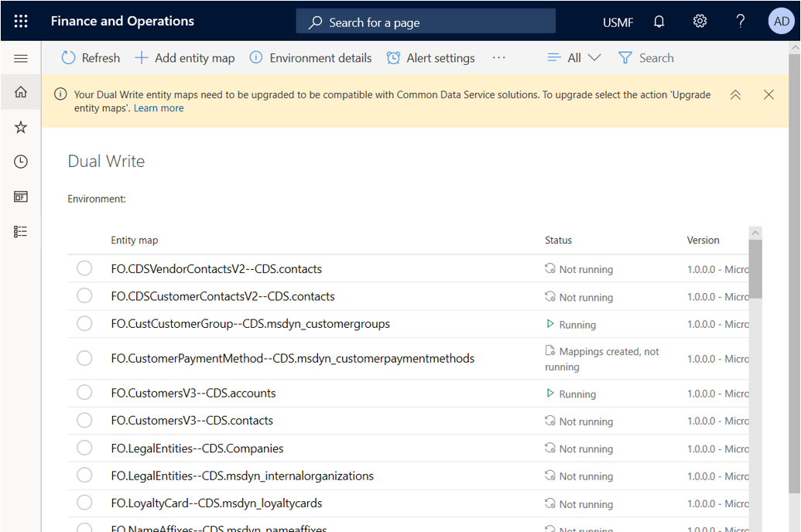
Task: Close the upgrade notification banner
Action: (768, 94)
